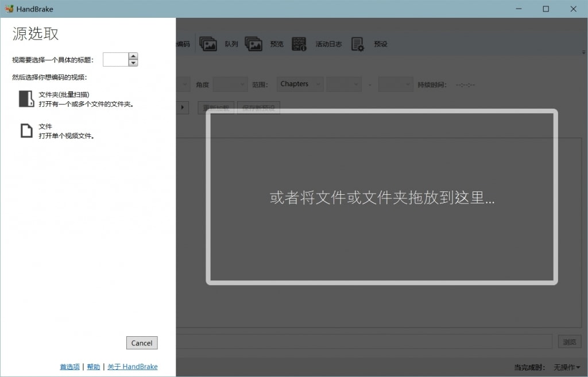Increase the title number with the up arrow
The width and height of the screenshot is (588, 377).
(133, 56)
